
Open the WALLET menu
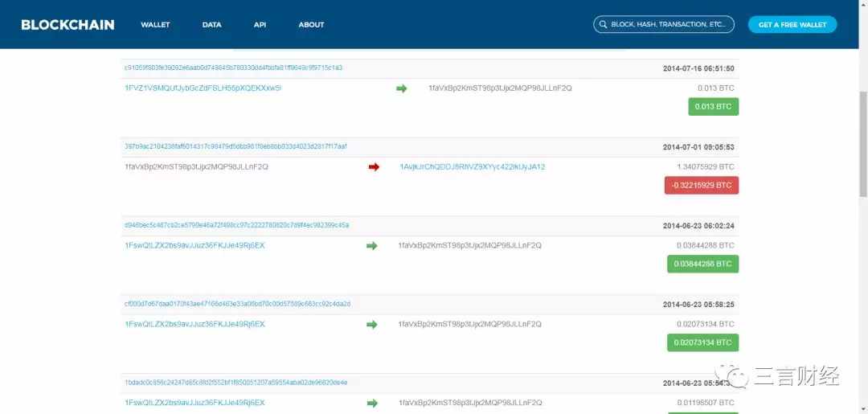pyautogui.click(x=156, y=25)
